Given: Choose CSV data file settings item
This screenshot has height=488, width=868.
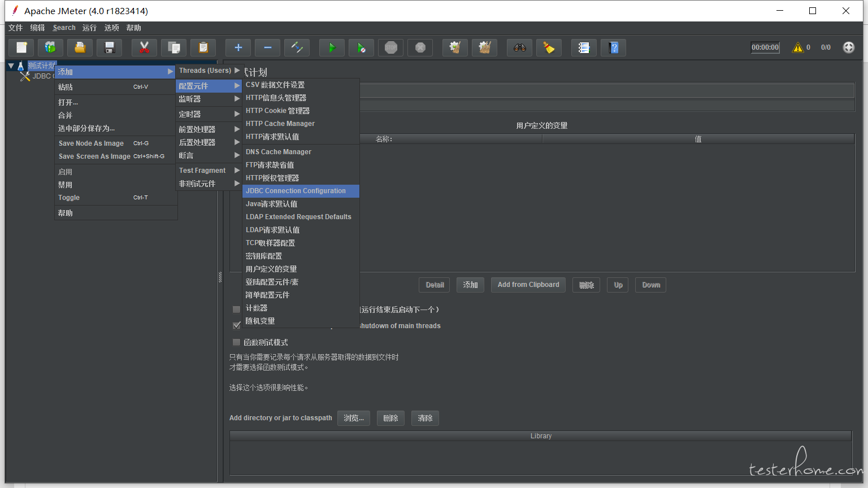Looking at the screenshot, I should point(301,85).
